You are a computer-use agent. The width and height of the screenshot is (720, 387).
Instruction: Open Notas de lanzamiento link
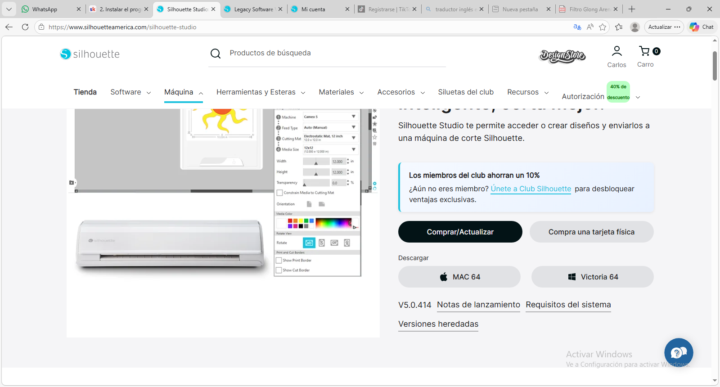click(478, 305)
